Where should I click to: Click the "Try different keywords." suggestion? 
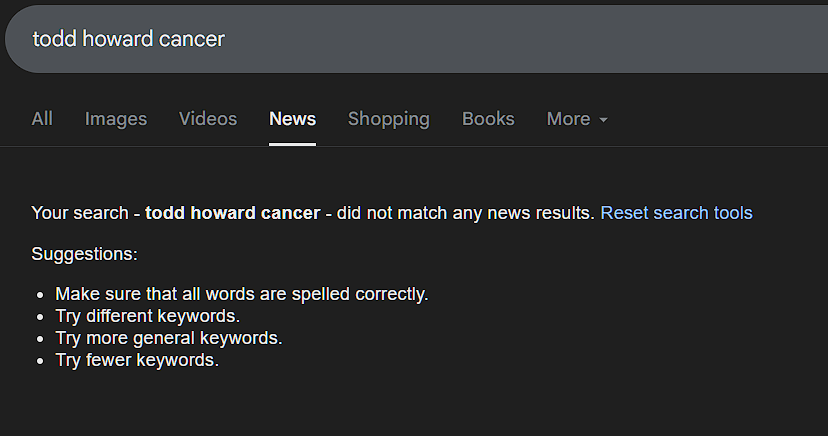147,316
